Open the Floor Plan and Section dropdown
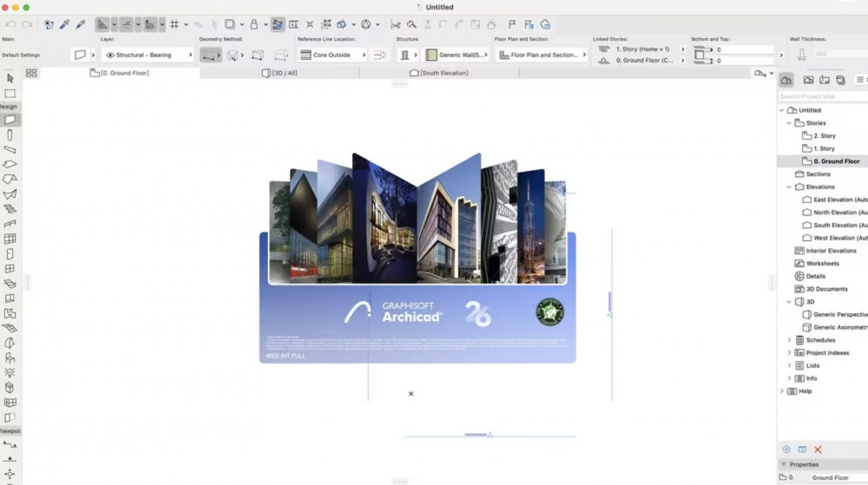The width and height of the screenshot is (868, 485). tap(542, 55)
